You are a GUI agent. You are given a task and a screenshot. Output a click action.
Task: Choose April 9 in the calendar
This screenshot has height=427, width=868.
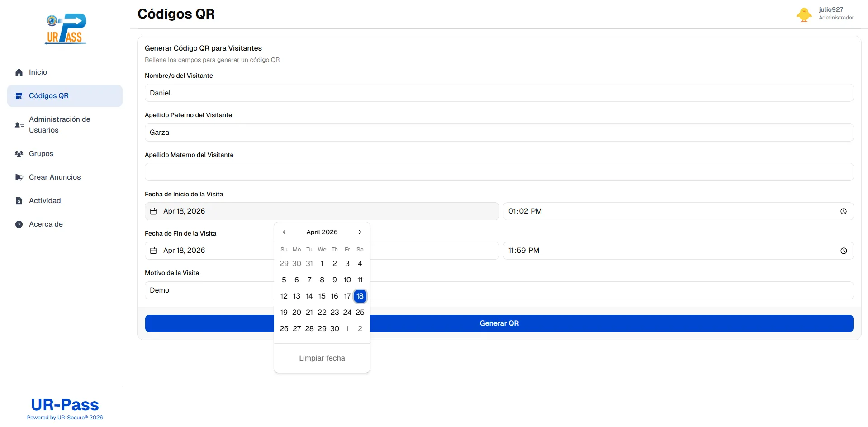tap(335, 280)
